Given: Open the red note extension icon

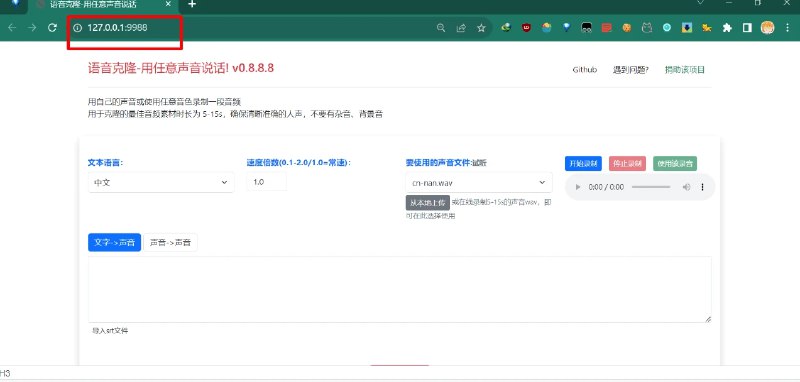Looking at the screenshot, I should click(606, 28).
